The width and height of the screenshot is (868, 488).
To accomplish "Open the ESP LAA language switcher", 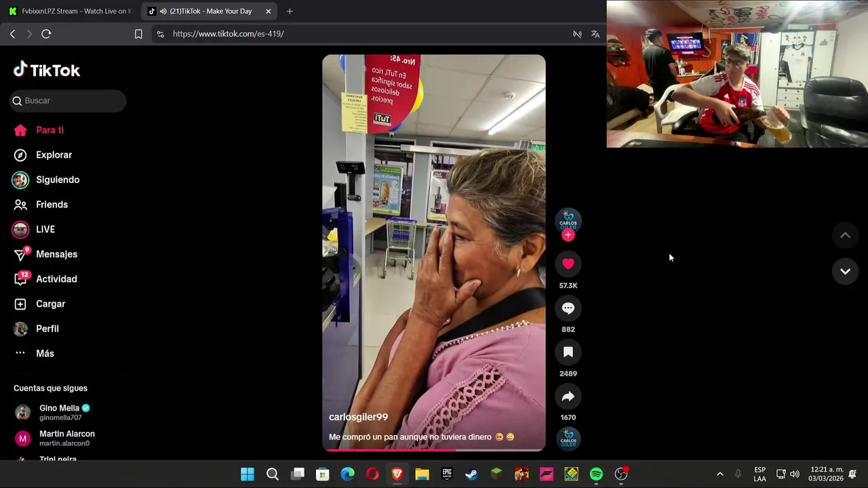I will pyautogui.click(x=759, y=474).
